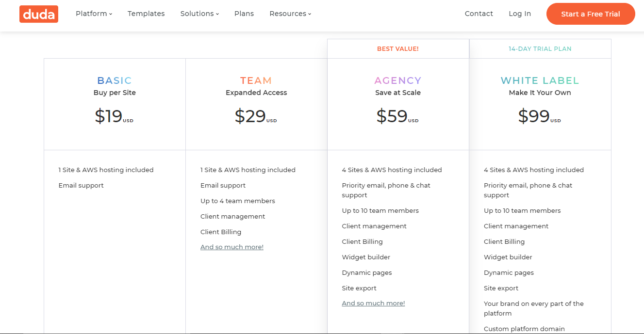Go to the Plans page
The width and height of the screenshot is (644, 334).
point(244,14)
